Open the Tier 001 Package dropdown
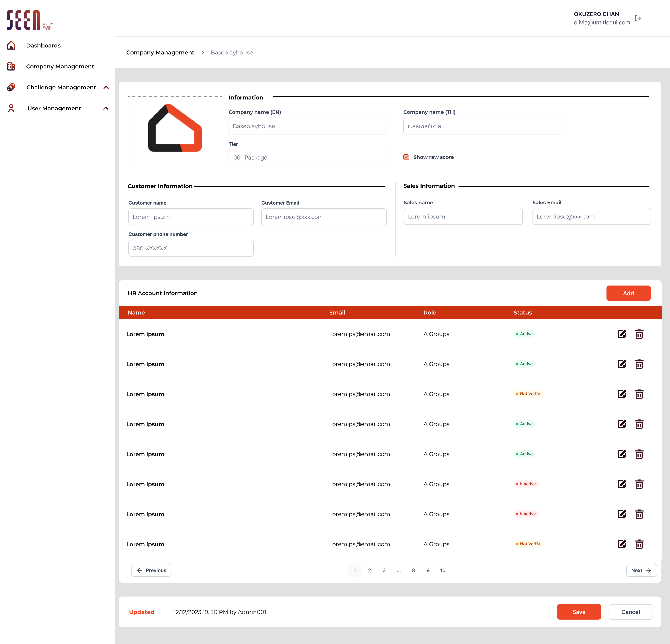 pyautogui.click(x=308, y=158)
